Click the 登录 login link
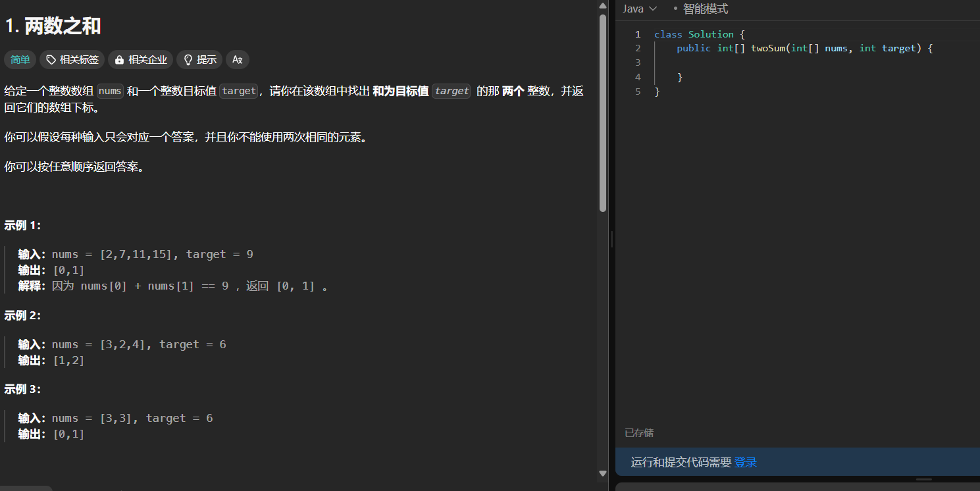Screen dimensions: 980x491 pos(746,462)
